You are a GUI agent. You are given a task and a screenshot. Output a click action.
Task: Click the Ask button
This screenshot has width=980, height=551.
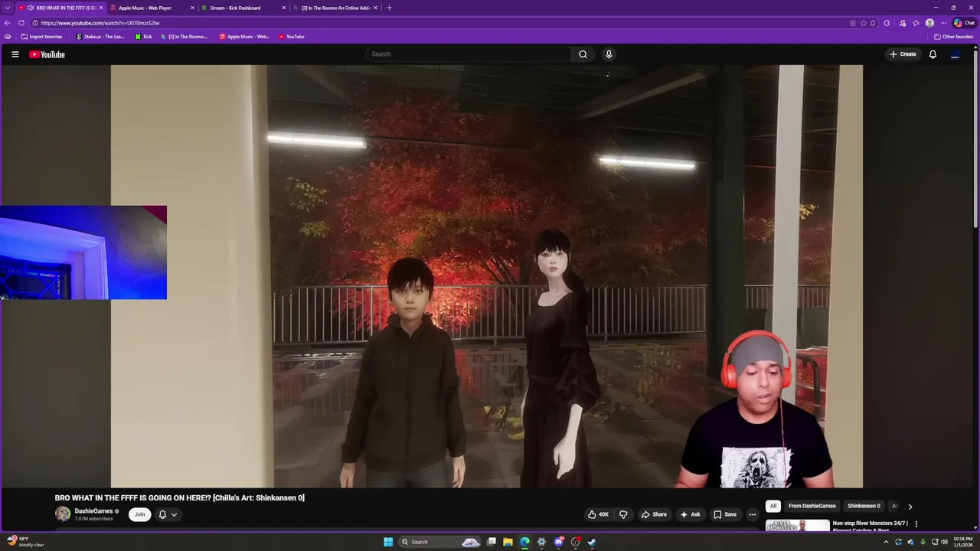(x=690, y=514)
